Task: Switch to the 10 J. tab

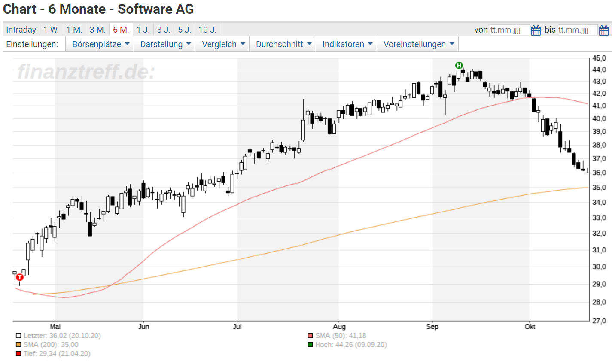Action: click(207, 30)
